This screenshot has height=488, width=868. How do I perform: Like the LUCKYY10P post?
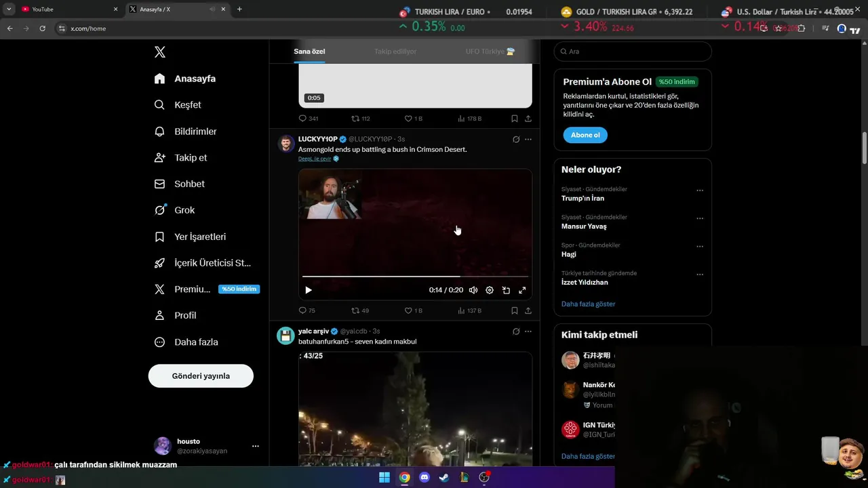point(413,310)
